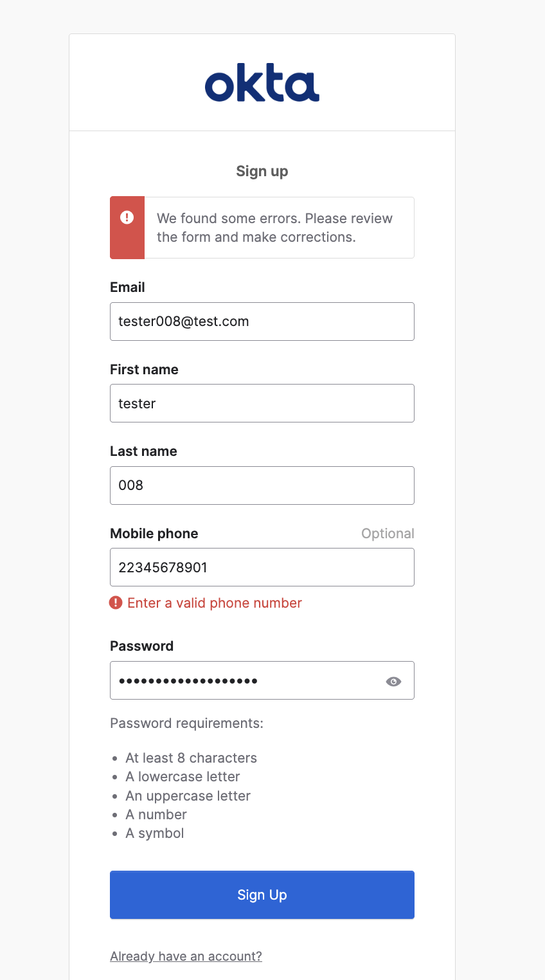The height and width of the screenshot is (980, 545).
Task: Click the Mobile phone field label
Action: tap(154, 533)
